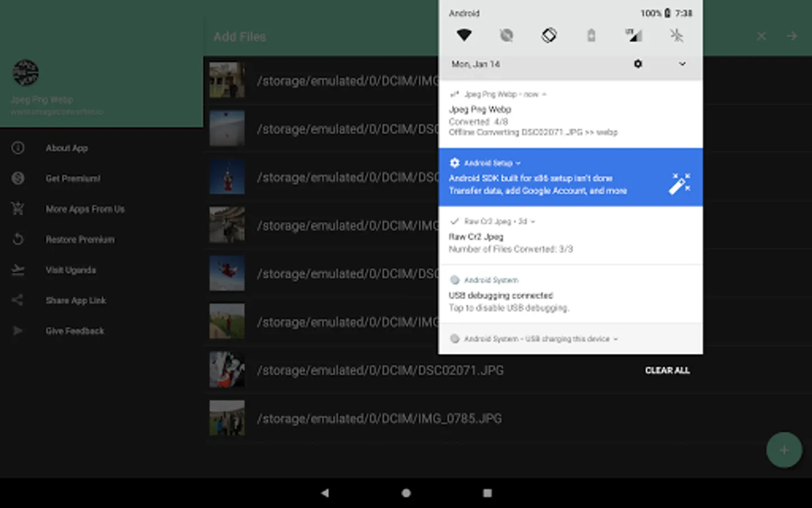The width and height of the screenshot is (812, 508).
Task: Select the /storage/emulated/0/DCIM/IMG_0785.JPG path
Action: (379, 418)
